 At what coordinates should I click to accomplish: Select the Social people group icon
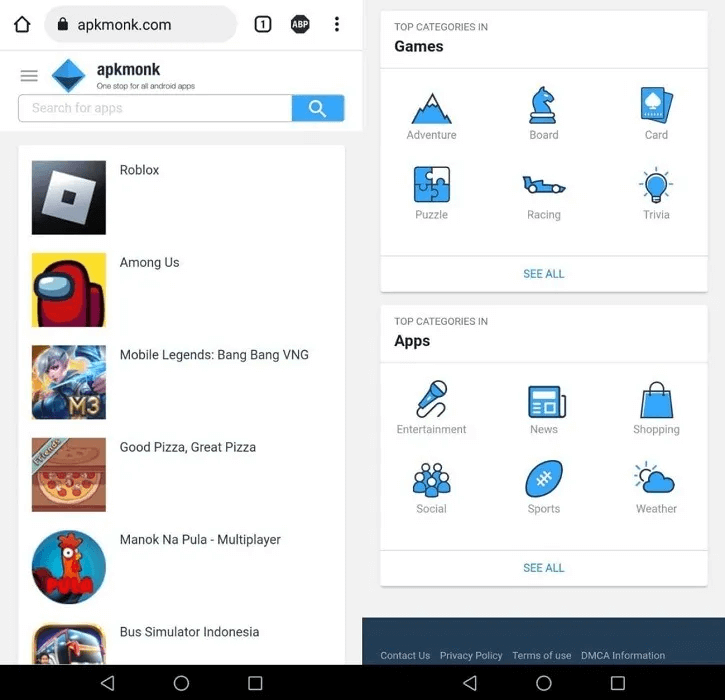coord(431,479)
